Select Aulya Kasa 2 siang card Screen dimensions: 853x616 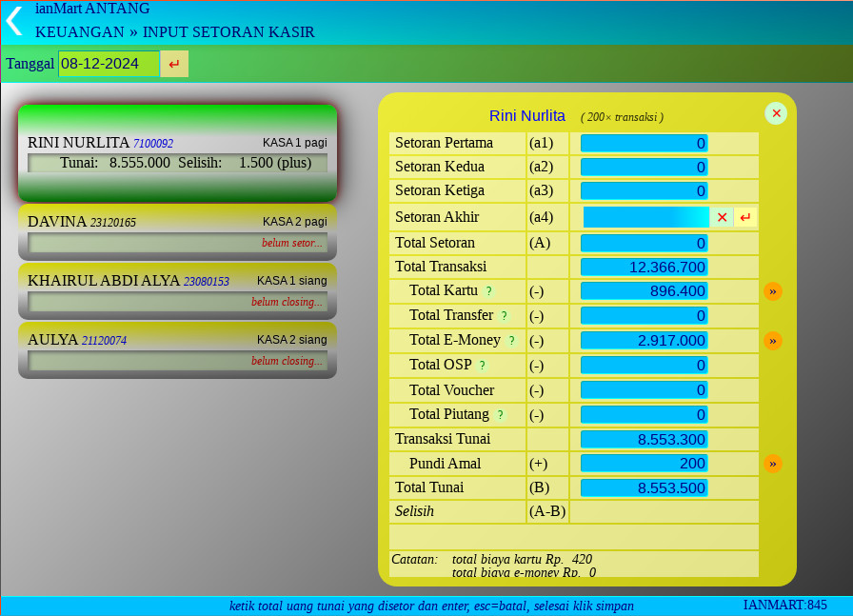tap(177, 349)
